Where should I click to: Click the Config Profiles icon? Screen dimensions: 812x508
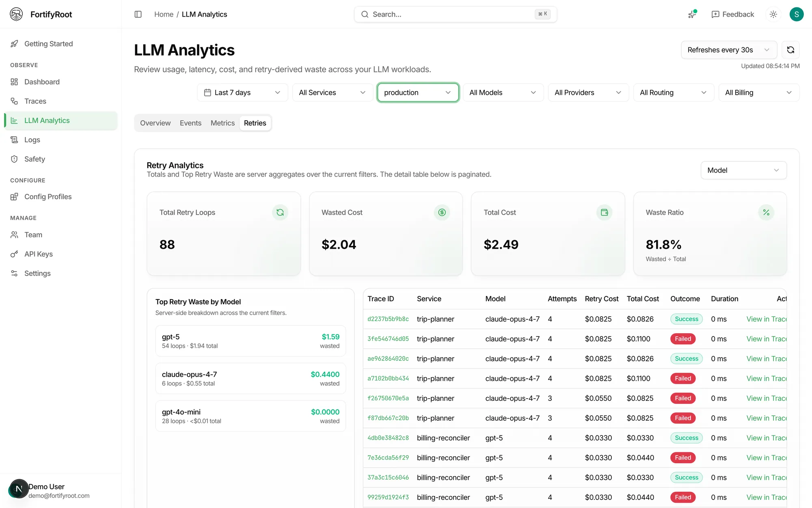[x=14, y=197]
